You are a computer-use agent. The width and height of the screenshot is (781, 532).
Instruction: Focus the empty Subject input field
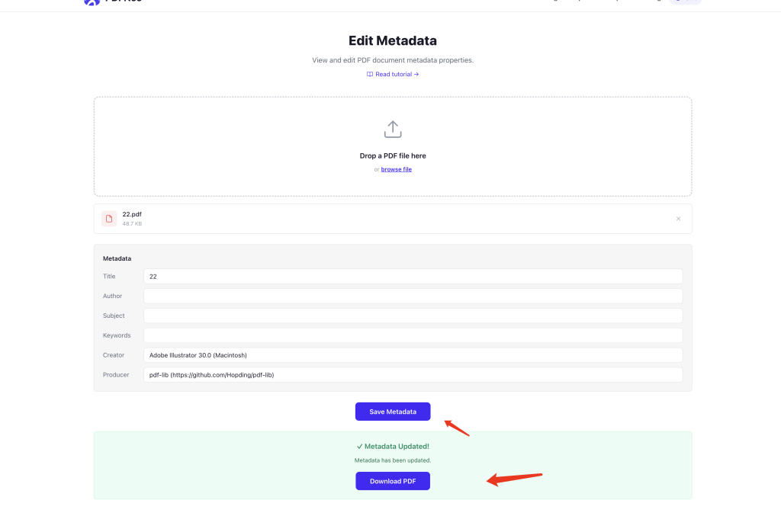point(413,316)
